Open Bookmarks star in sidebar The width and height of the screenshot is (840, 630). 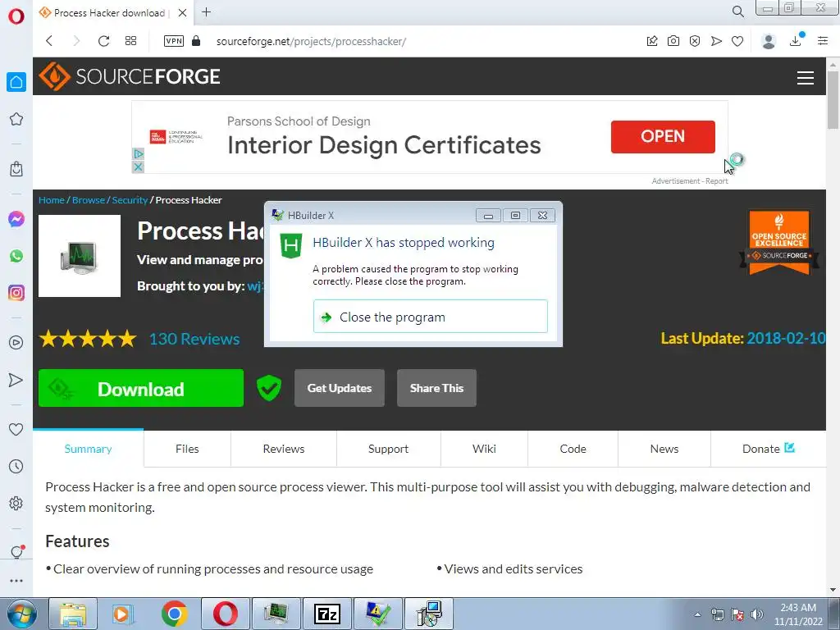tap(16, 119)
